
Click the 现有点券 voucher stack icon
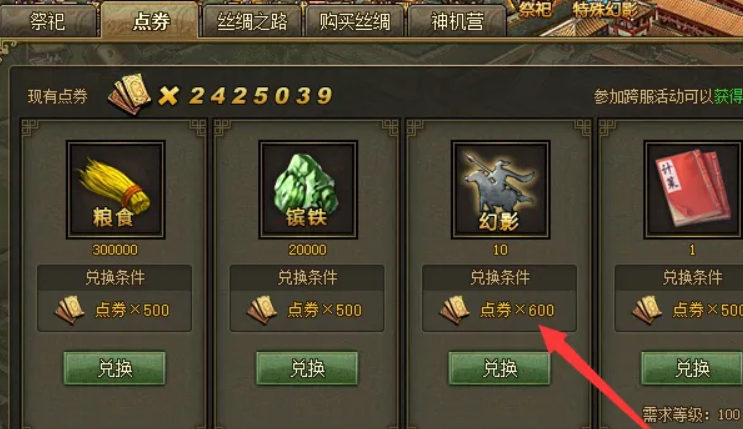coord(129,94)
